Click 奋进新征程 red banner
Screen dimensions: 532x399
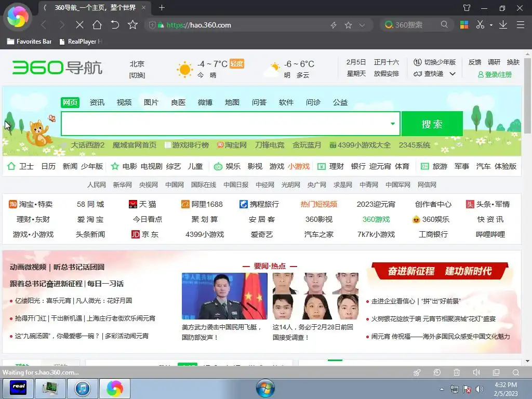[440, 271]
